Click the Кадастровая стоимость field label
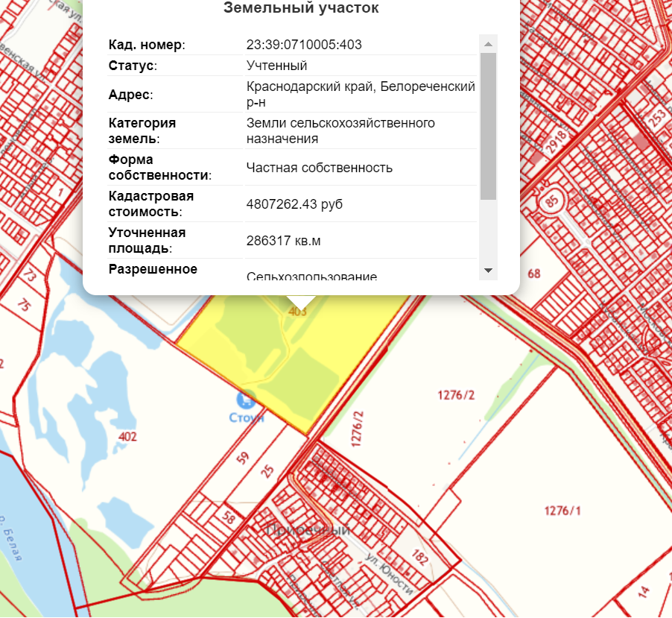The height and width of the screenshot is (618, 672). 150,204
